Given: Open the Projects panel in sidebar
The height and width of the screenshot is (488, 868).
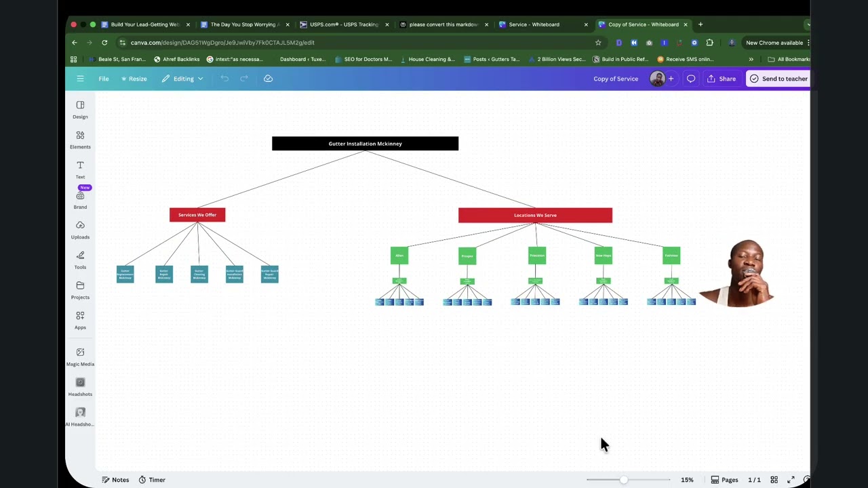Looking at the screenshot, I should [x=80, y=290].
